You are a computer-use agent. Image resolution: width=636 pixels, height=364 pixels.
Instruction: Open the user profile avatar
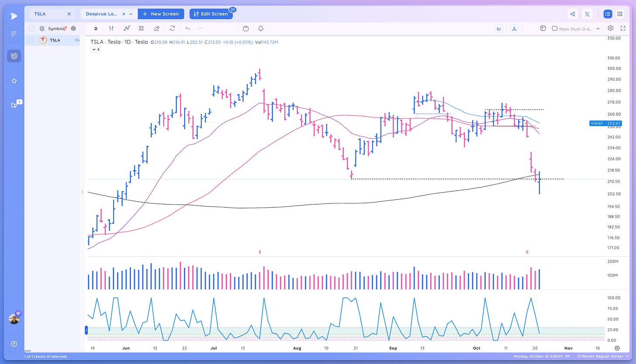(14, 319)
